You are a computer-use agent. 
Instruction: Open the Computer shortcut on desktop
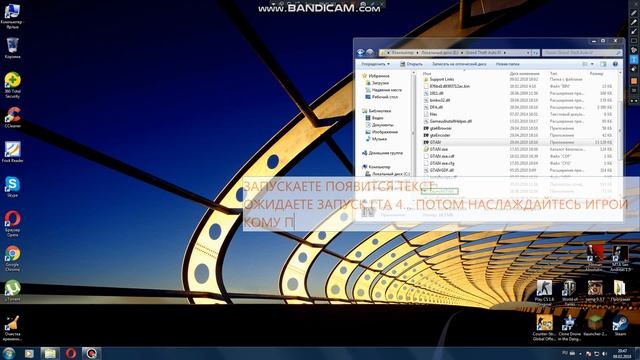click(x=12, y=16)
